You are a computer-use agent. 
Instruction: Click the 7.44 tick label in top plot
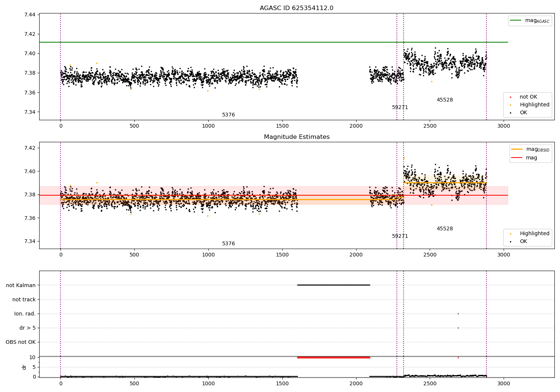29,15
